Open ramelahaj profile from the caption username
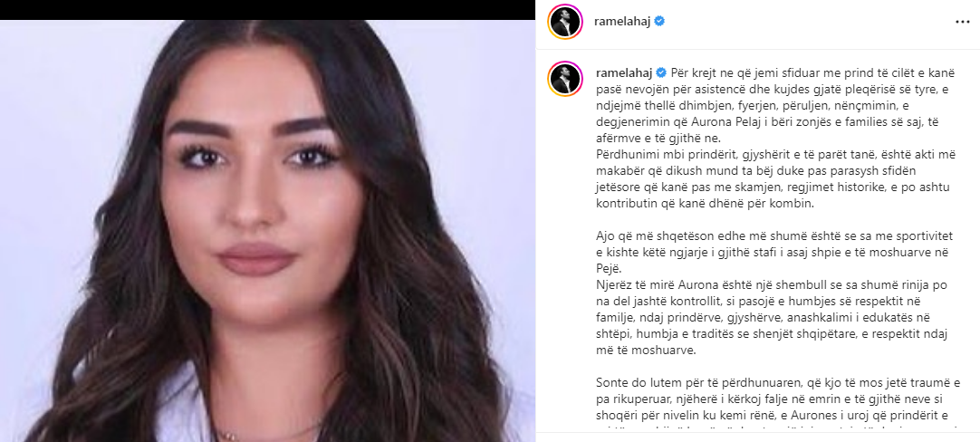The image size is (980, 442). coord(623,73)
